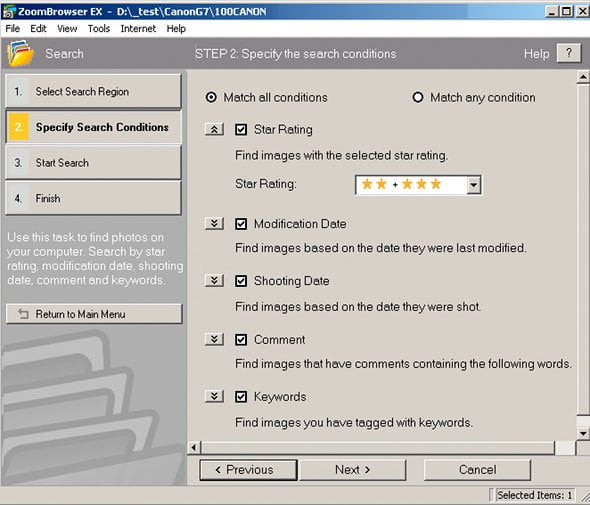Open the View menu
This screenshot has height=505, width=590.
pyautogui.click(x=67, y=29)
